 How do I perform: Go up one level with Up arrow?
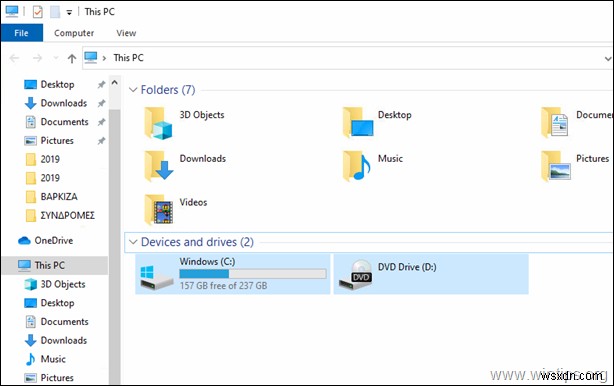tap(72, 59)
